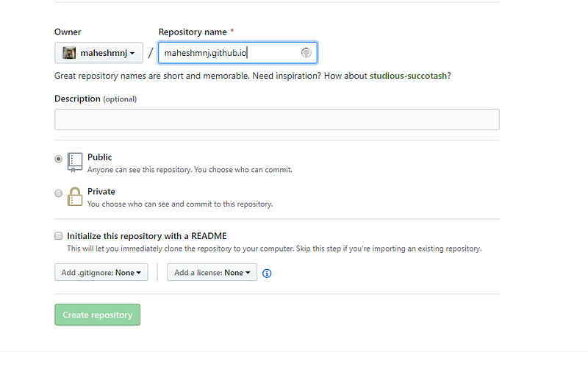Use the studious-succotash name suggestion
The height and width of the screenshot is (375, 588).
408,76
